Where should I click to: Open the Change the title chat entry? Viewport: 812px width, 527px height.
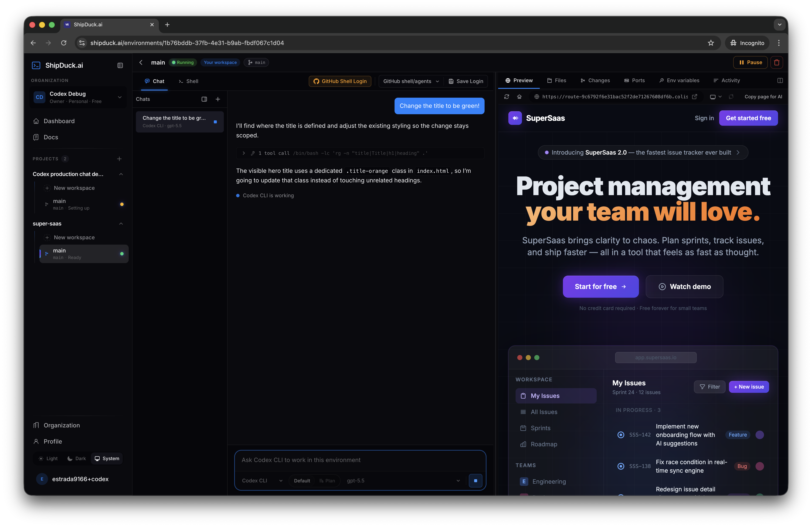180,122
